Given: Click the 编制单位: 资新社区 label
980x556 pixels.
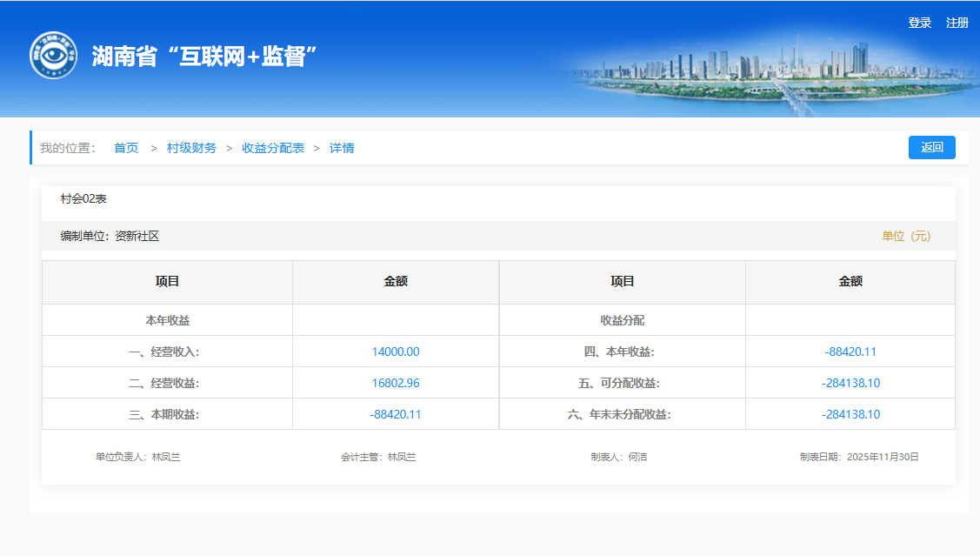Looking at the screenshot, I should (110, 236).
